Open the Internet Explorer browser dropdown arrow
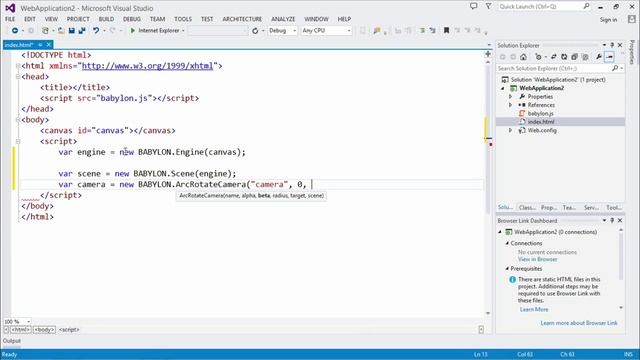The image size is (640, 360). click(183, 31)
